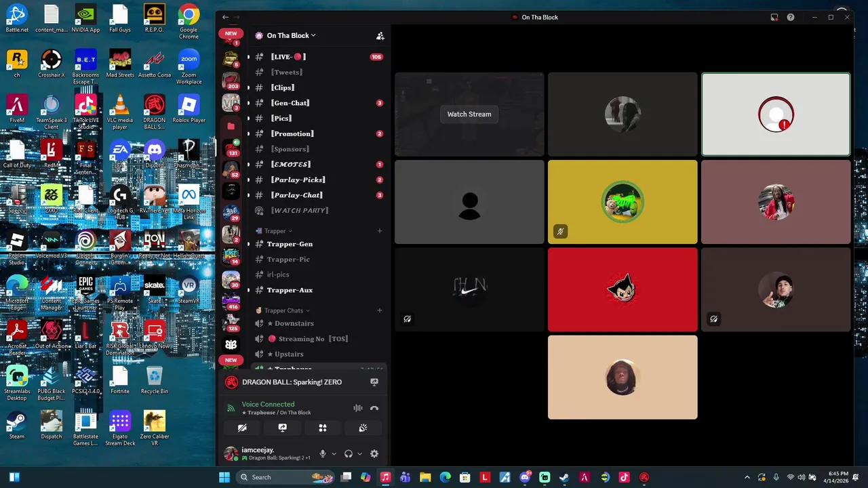Open the Recycle Bin on desktop
The image size is (868, 488).
[x=155, y=380]
